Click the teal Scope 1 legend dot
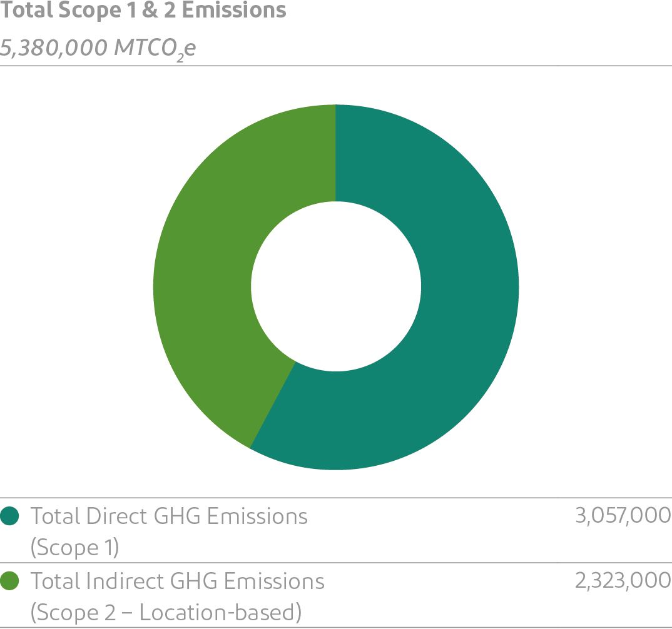The image size is (672, 629). click(x=11, y=516)
